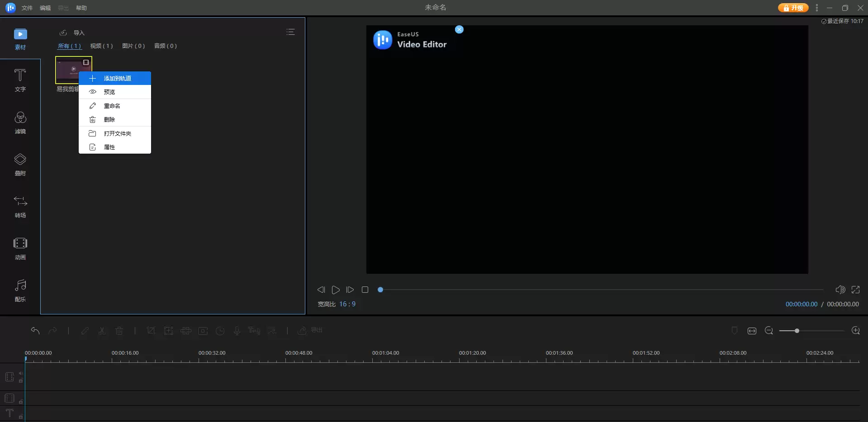Click the 升级 upgrade button

tap(793, 8)
